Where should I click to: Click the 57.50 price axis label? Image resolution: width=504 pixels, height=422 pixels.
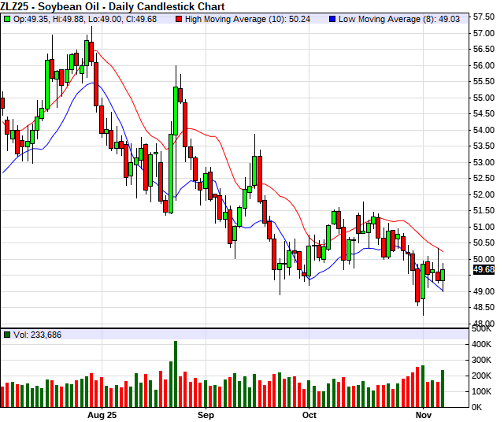point(484,16)
